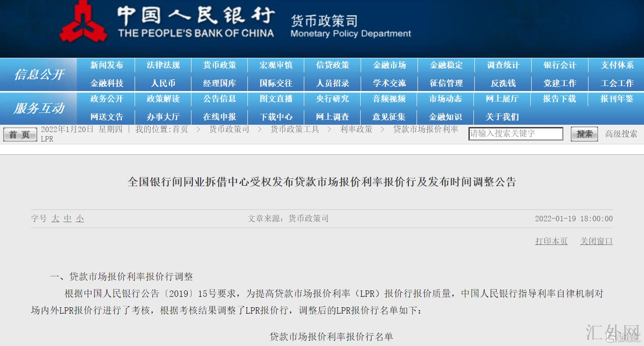Open the 新闻发布 menu item
Viewport: 644px width, 346px height.
pos(106,65)
